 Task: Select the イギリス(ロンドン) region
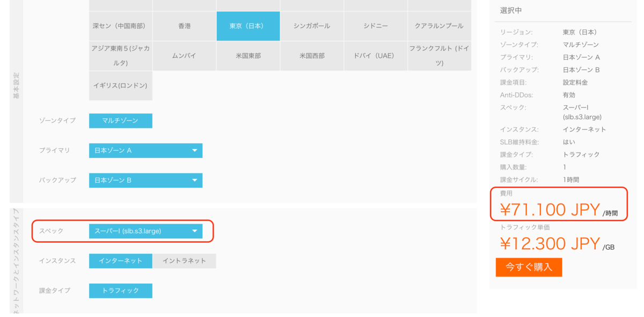coord(120,85)
